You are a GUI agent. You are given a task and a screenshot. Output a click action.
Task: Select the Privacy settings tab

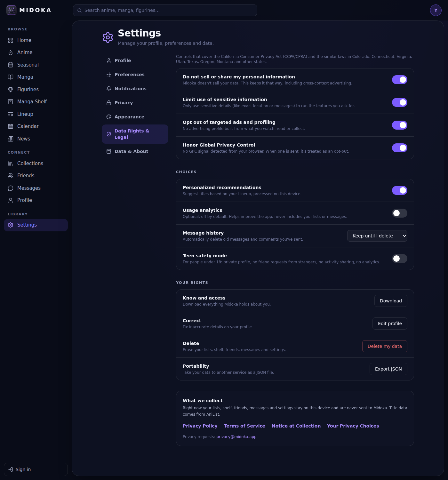(135, 103)
